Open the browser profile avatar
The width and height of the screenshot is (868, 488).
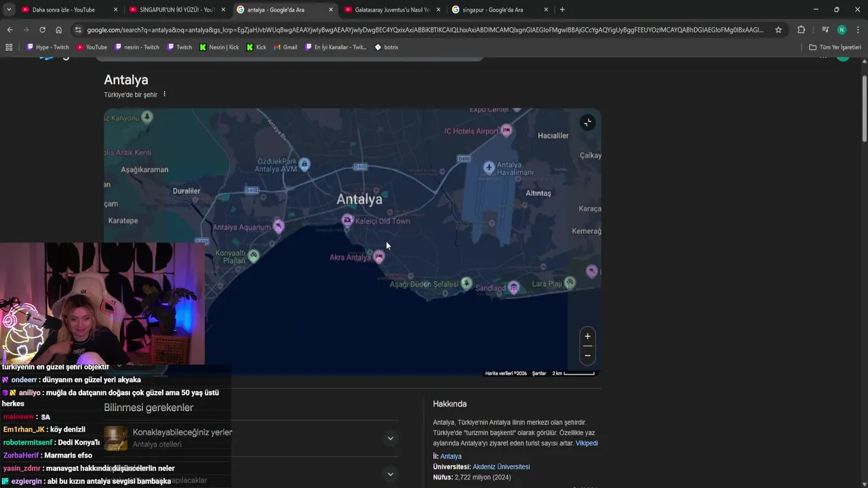click(x=842, y=30)
